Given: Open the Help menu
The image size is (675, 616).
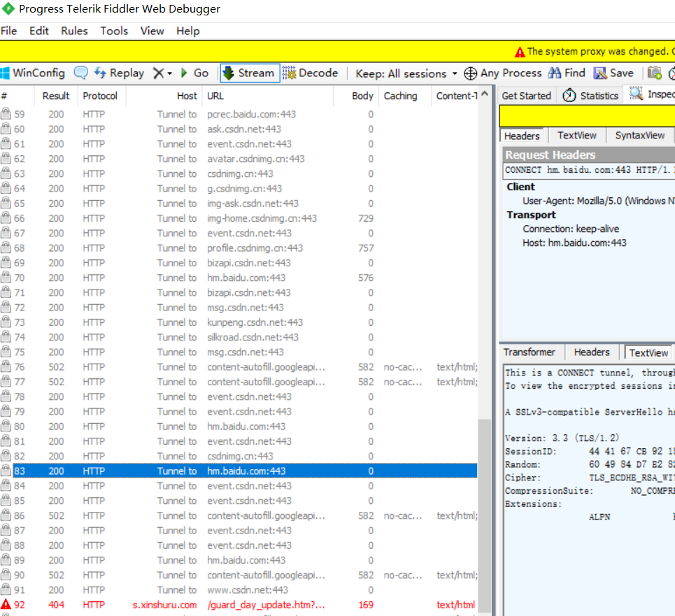Looking at the screenshot, I should pos(187,31).
